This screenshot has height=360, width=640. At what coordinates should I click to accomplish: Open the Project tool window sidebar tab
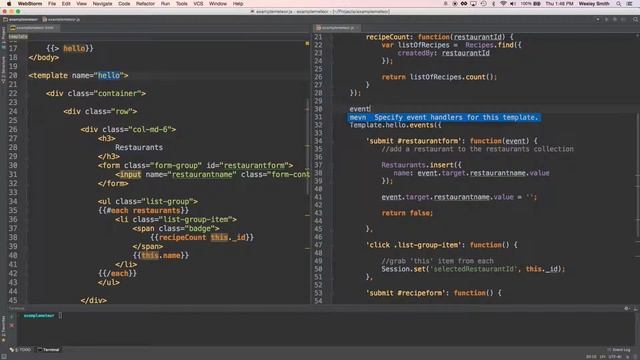3,38
